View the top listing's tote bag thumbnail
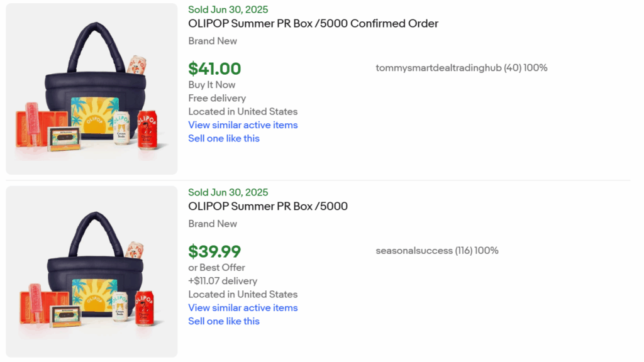The height and width of the screenshot is (362, 644). 91,88
